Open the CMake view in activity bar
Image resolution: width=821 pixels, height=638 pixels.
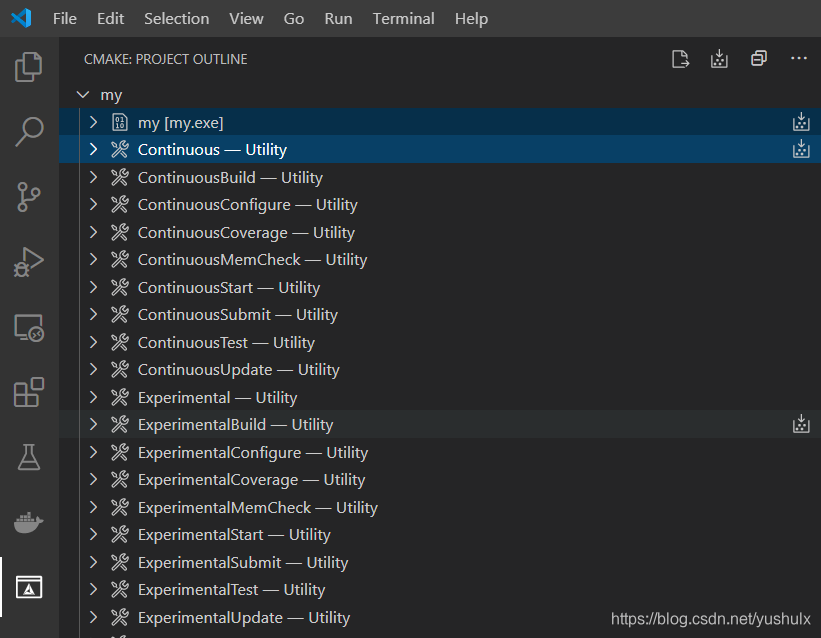tap(29, 587)
